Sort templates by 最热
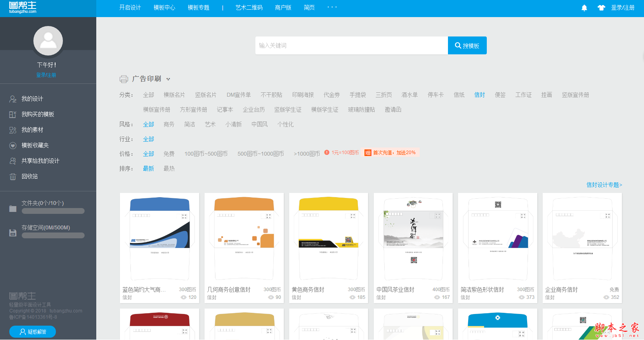The image size is (644, 340). click(169, 169)
